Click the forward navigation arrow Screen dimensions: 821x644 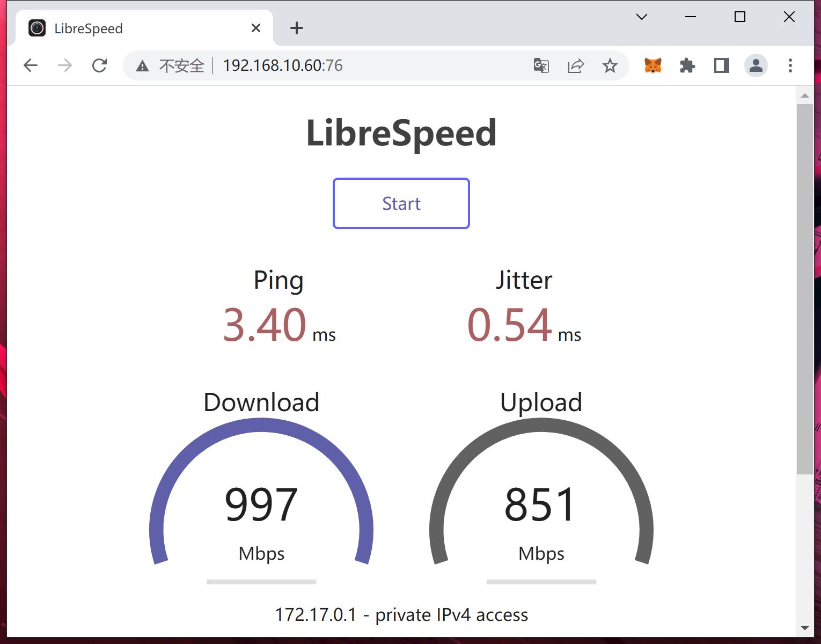pyautogui.click(x=65, y=65)
